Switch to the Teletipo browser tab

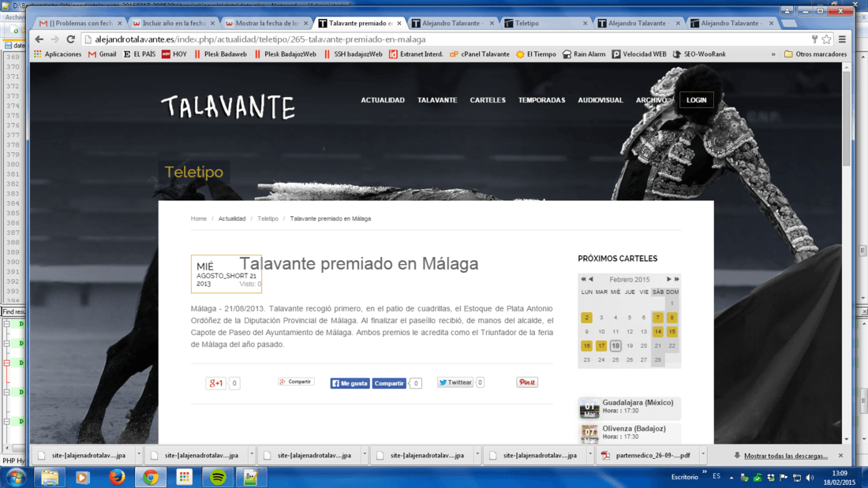tap(546, 23)
